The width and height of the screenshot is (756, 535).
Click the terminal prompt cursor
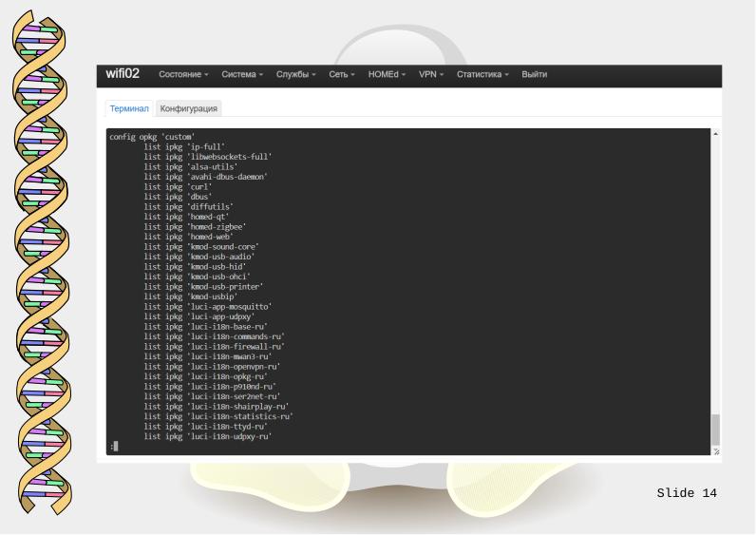(115, 446)
